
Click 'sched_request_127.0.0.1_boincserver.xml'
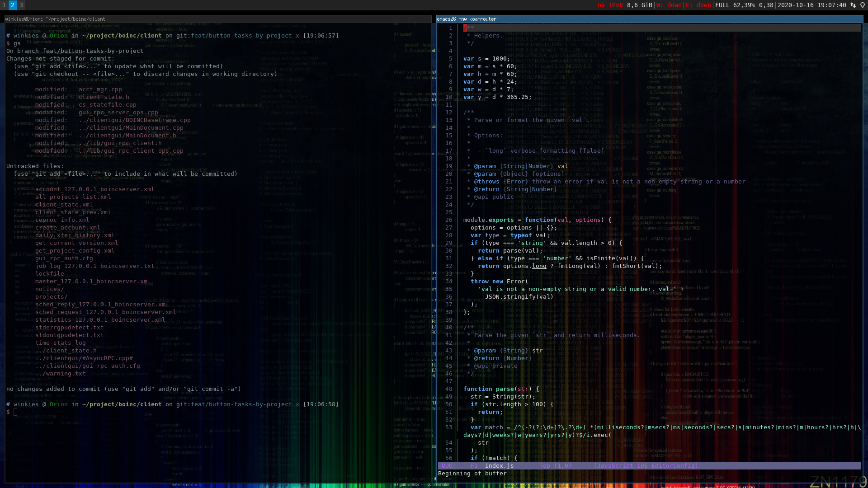pyautogui.click(x=106, y=312)
